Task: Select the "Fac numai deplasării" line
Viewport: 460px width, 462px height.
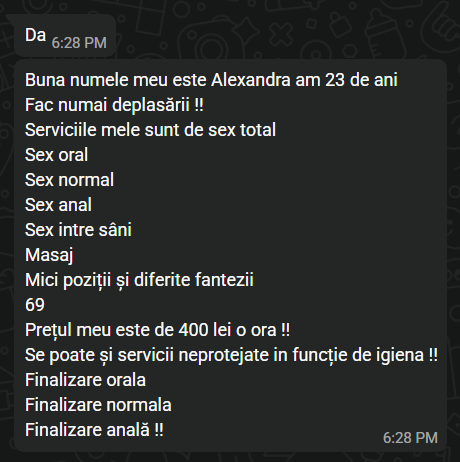Action: [x=114, y=105]
